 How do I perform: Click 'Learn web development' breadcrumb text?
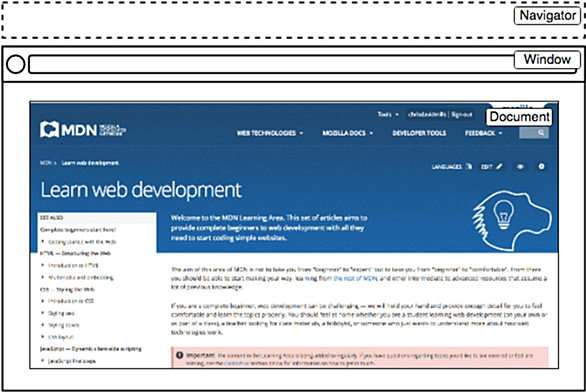click(x=90, y=163)
